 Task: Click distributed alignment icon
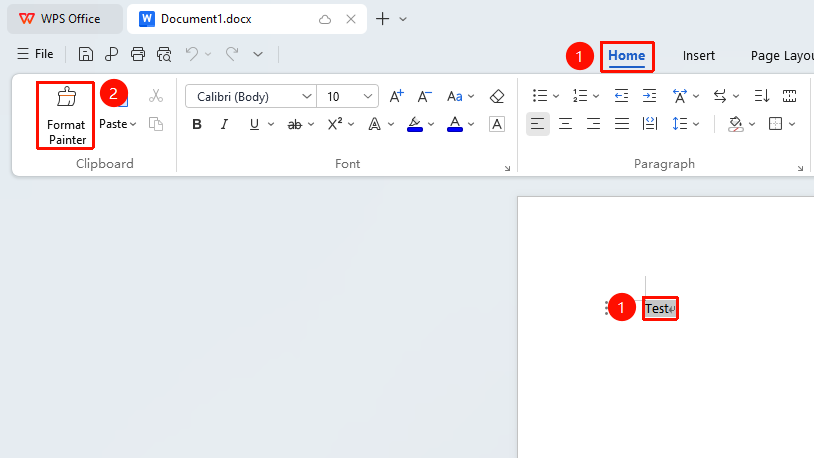click(649, 124)
